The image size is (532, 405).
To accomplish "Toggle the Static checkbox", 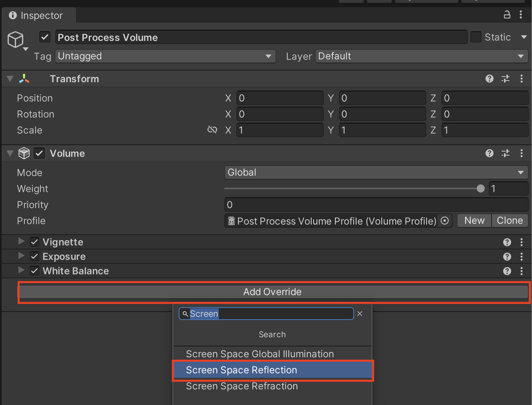I will coord(476,37).
